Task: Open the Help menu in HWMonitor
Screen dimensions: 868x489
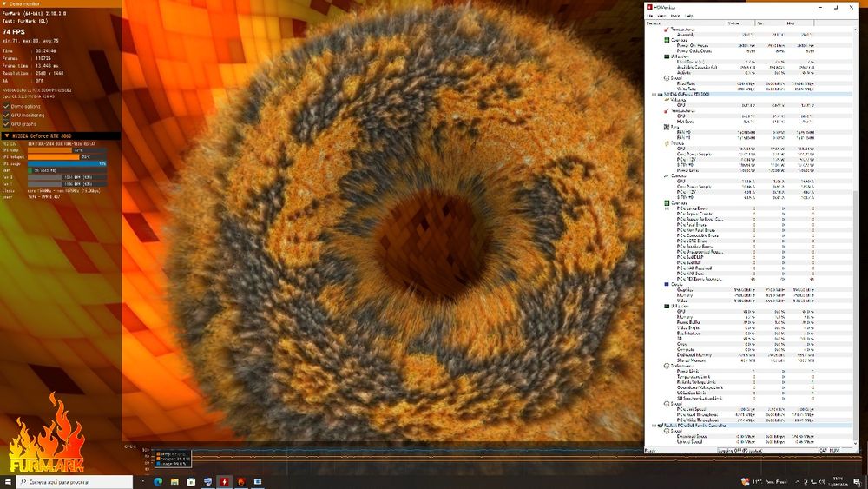Action: point(689,16)
